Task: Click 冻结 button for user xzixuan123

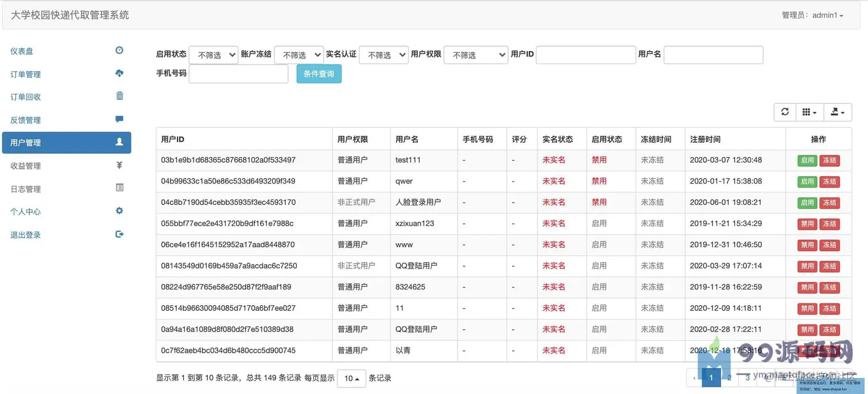Action: (x=830, y=224)
